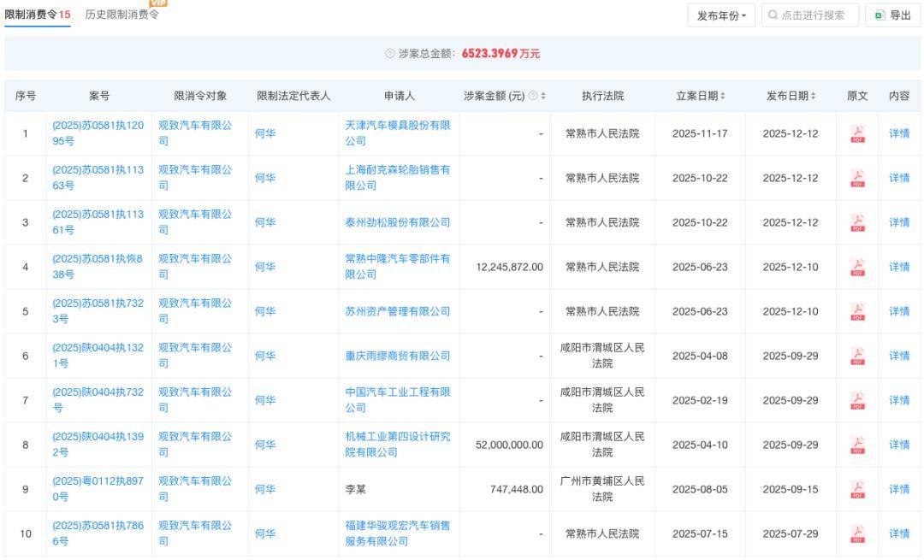Open PDF document for row 10
Viewport: 924px width, 560px height.
[857, 534]
